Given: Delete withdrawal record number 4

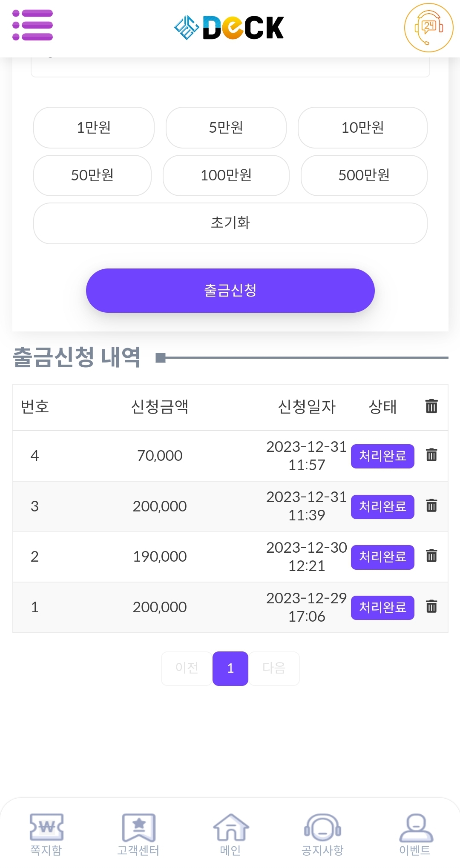Looking at the screenshot, I should coord(431,455).
